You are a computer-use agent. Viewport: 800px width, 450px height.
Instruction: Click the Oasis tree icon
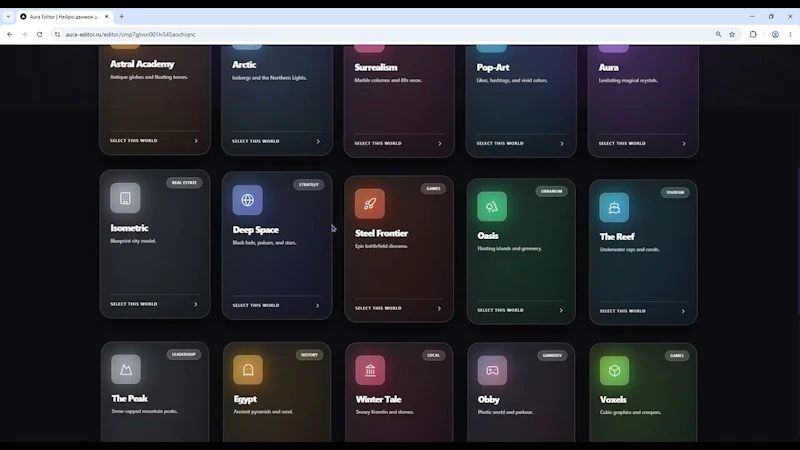click(492, 206)
